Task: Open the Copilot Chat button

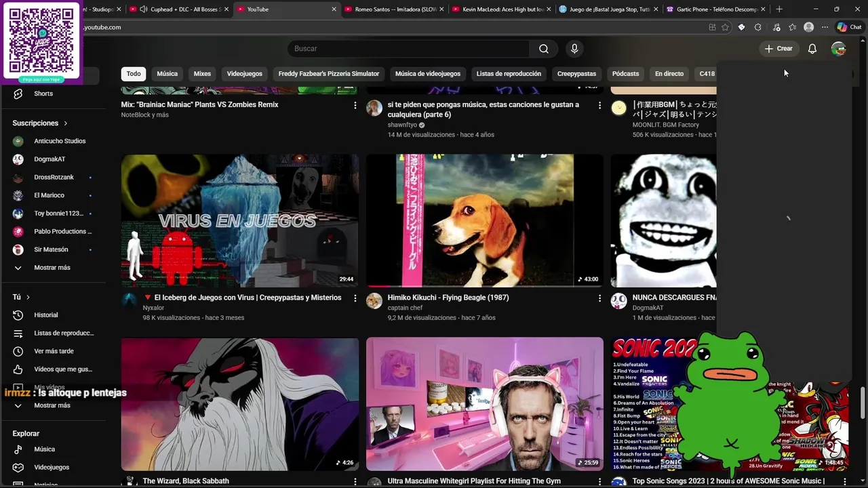Action: click(850, 27)
